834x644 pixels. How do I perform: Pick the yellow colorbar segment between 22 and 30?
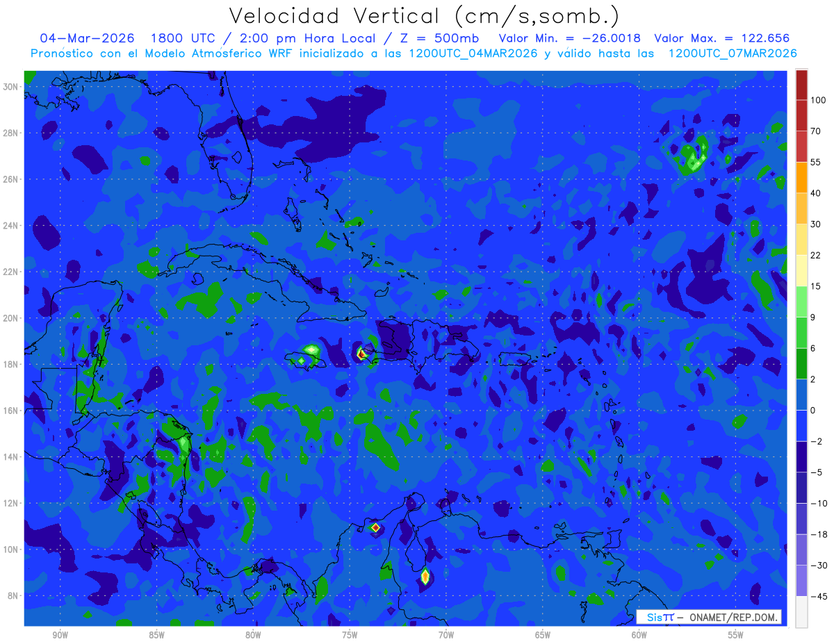[x=801, y=240]
